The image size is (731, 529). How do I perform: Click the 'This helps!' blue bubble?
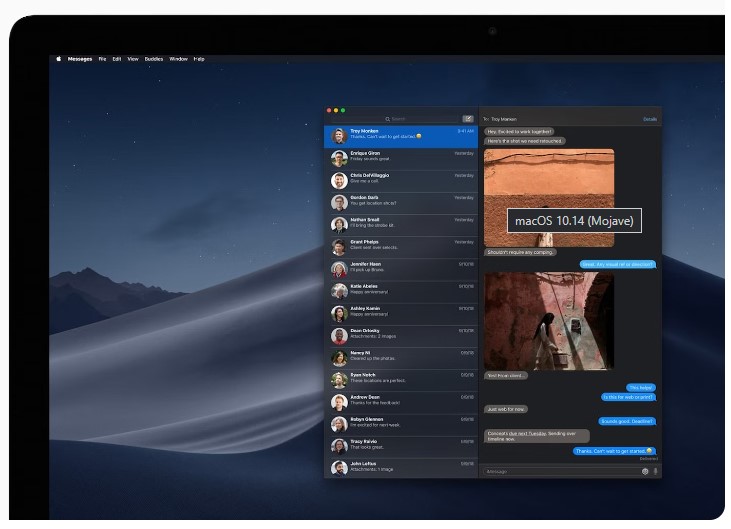(x=641, y=388)
